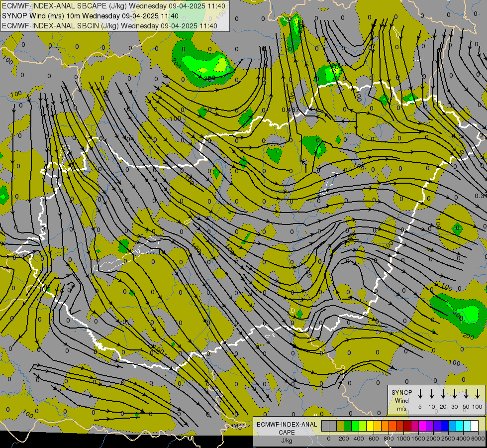Pick the pure blue swatch left of 2500

click(x=444, y=426)
